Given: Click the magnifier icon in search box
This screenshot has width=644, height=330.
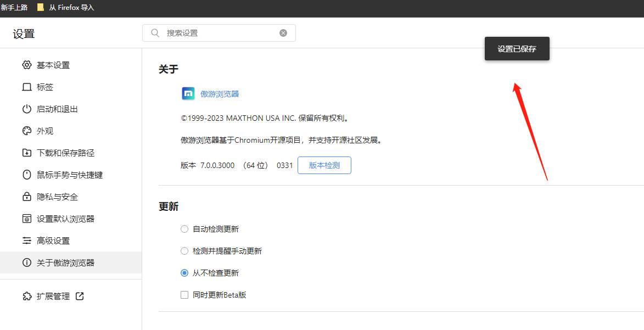Looking at the screenshot, I should 155,33.
